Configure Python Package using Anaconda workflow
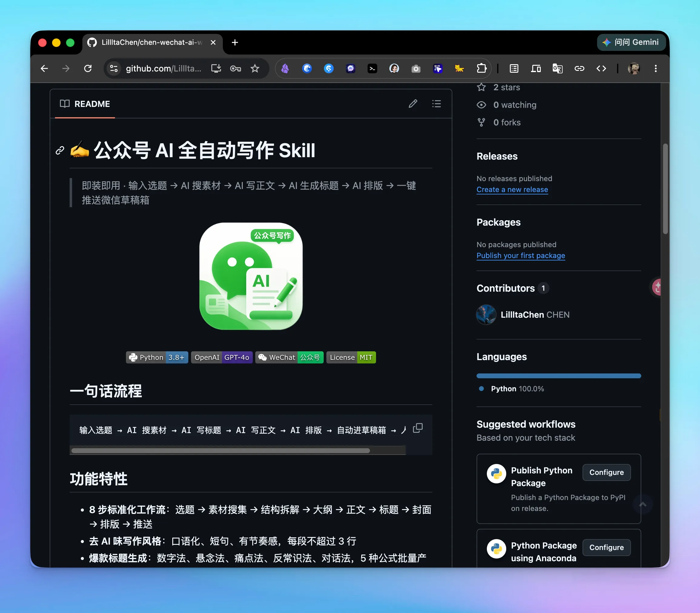 606,548
